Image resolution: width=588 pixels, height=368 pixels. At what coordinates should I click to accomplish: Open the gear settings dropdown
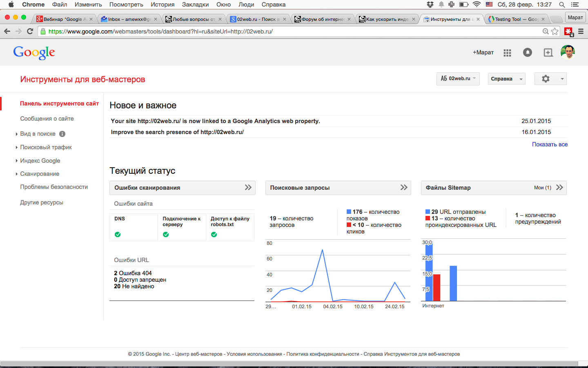point(550,79)
